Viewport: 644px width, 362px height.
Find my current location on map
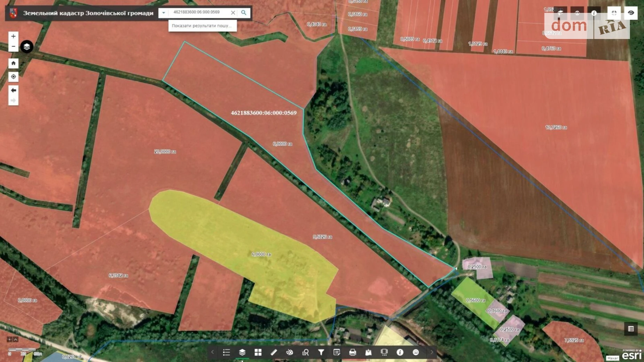point(13,77)
